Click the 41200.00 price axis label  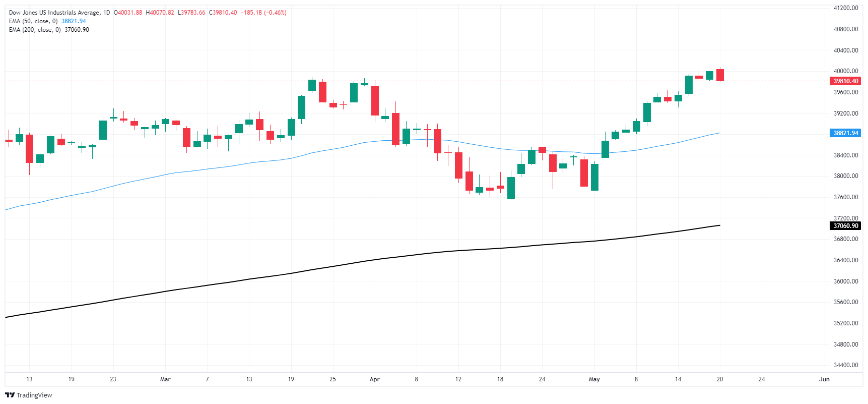846,8
